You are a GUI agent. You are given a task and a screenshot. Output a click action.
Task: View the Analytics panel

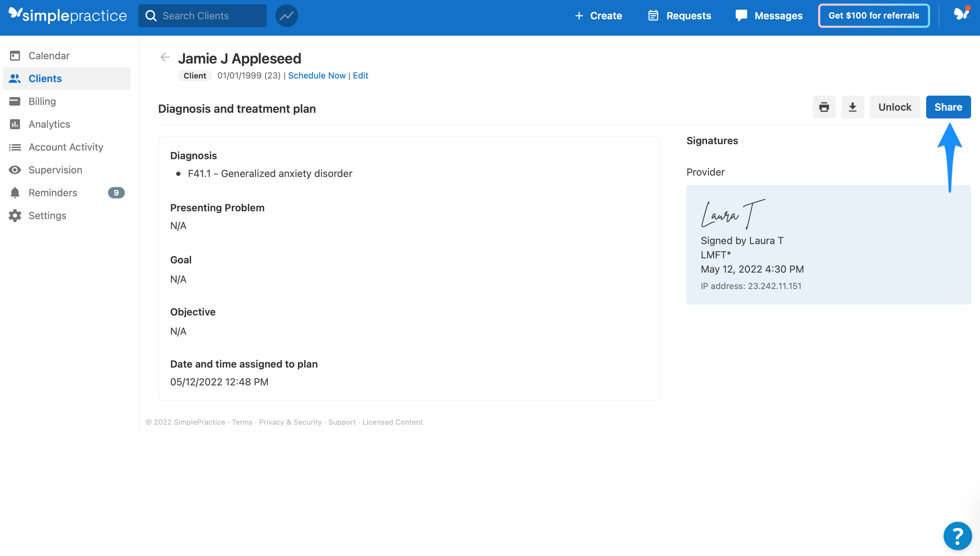(49, 124)
